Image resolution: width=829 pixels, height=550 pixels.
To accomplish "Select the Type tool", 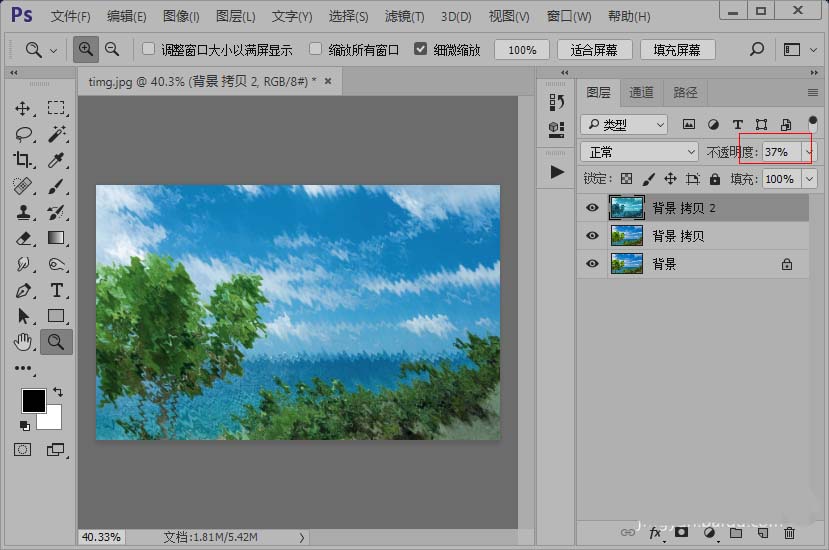I will click(56, 290).
